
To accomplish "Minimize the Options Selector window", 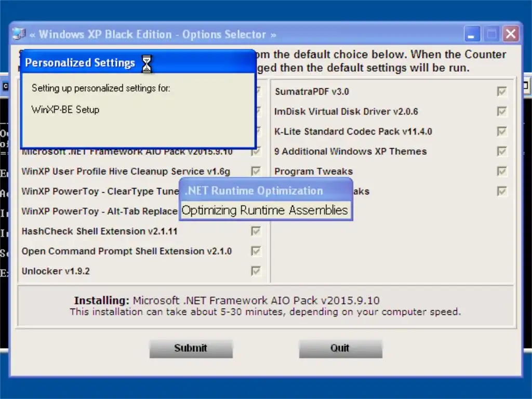I will pyautogui.click(x=472, y=34).
